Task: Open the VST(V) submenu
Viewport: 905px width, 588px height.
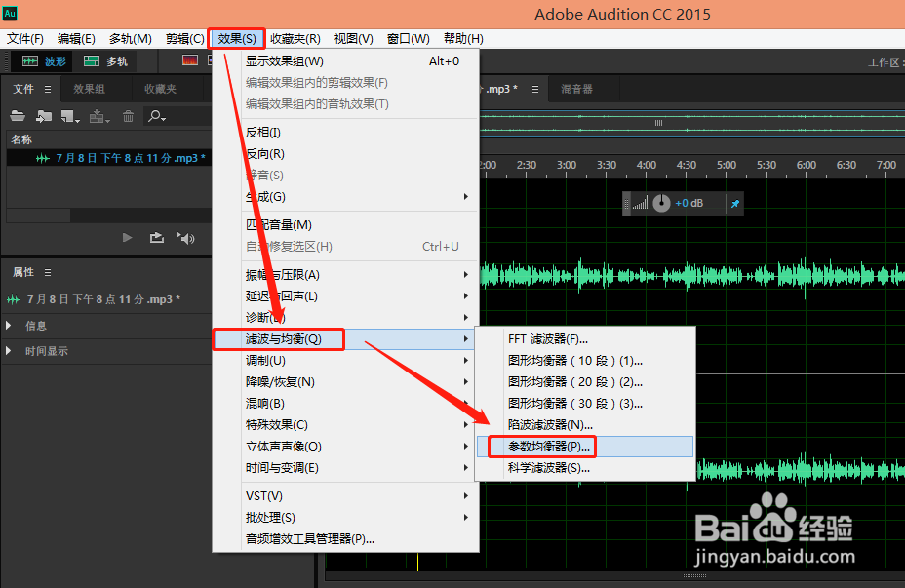Action: [345, 496]
